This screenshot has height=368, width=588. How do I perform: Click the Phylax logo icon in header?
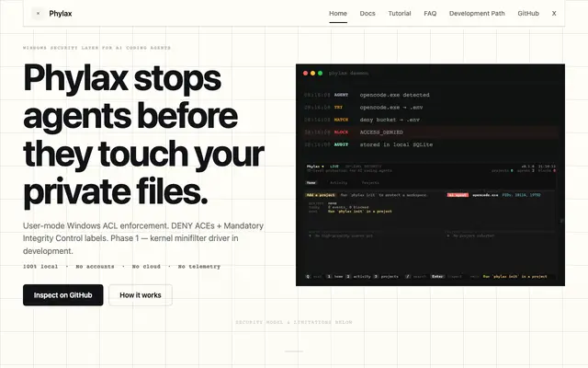pos(38,14)
